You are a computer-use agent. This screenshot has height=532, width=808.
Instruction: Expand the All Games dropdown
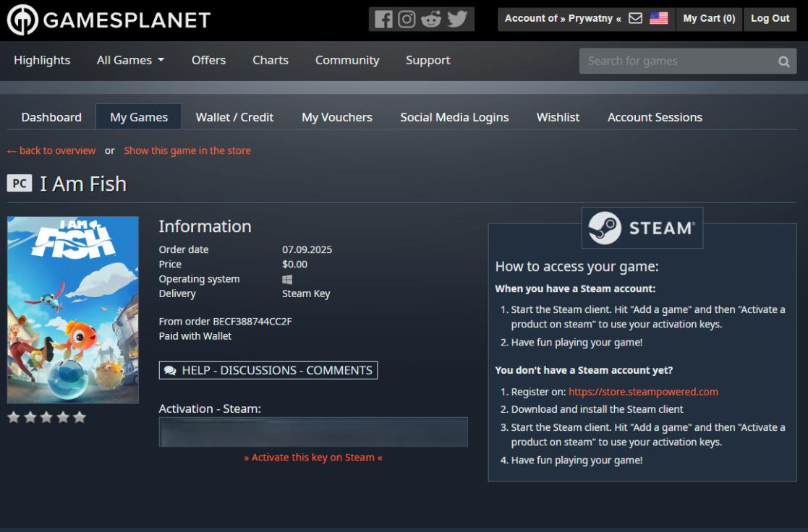click(x=130, y=61)
